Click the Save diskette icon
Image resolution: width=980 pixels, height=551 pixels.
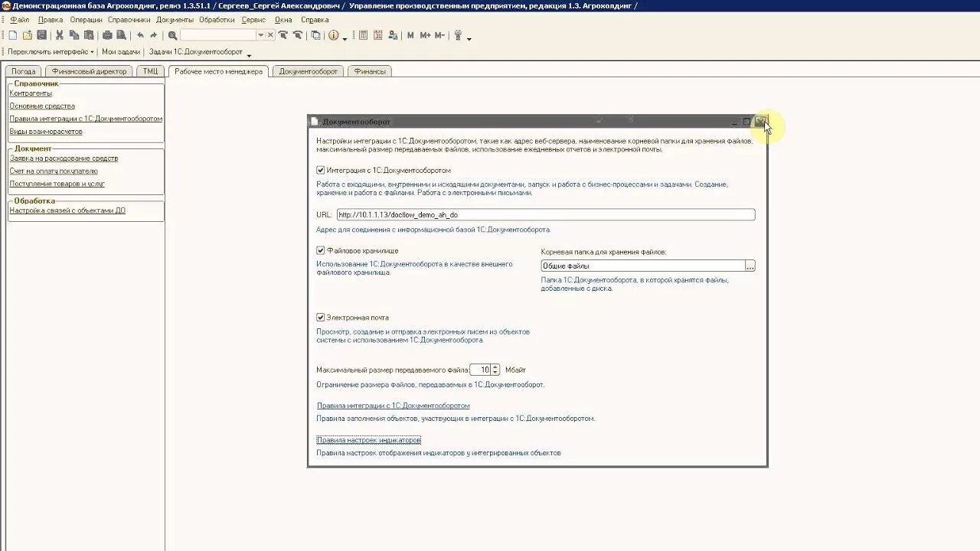point(41,35)
